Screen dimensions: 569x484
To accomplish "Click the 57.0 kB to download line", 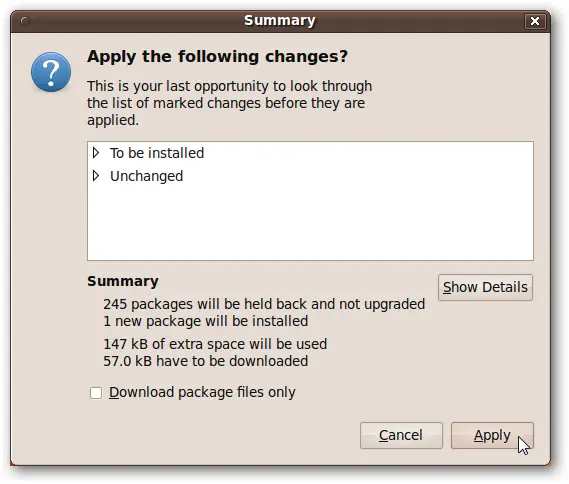I will [205, 361].
